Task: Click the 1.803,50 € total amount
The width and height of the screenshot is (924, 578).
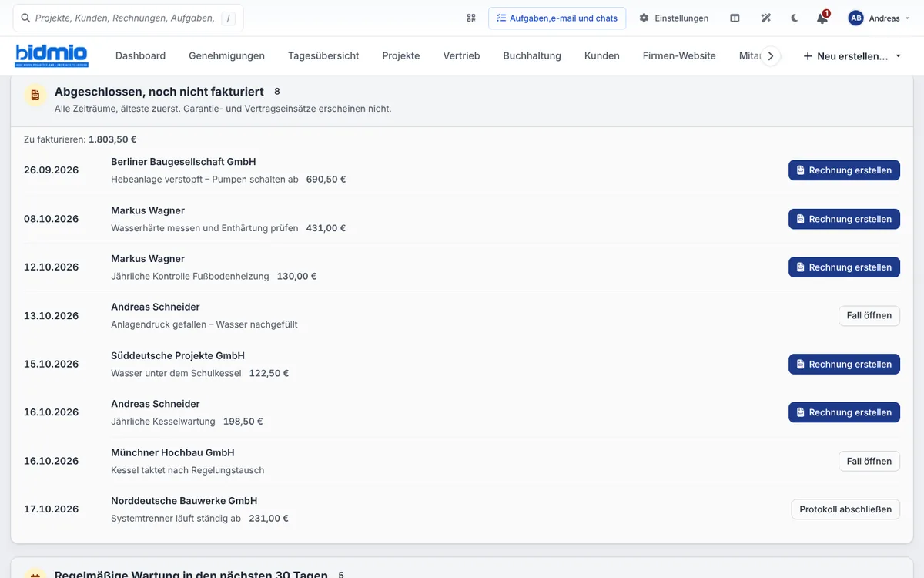Action: pyautogui.click(x=112, y=139)
